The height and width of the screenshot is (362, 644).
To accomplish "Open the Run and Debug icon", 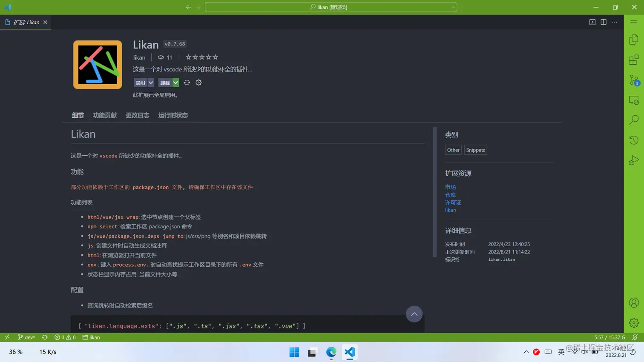I will tap(634, 160).
